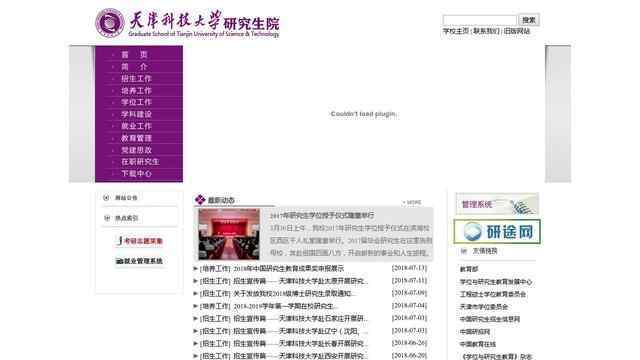
Task: Open the 党建思政 menu item
Action: pyautogui.click(x=136, y=150)
